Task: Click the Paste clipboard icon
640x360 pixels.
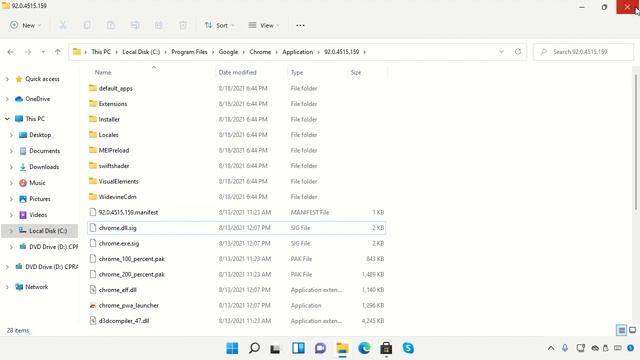Action: click(111, 25)
